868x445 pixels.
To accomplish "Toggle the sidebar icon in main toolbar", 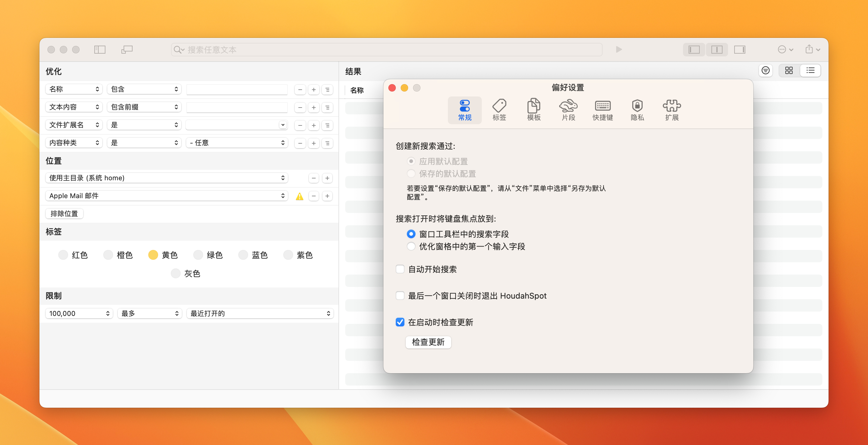I will [100, 50].
